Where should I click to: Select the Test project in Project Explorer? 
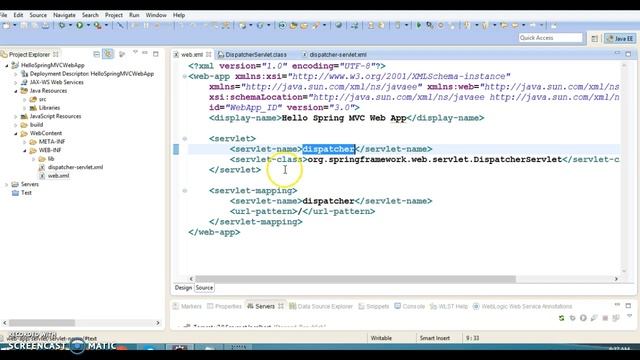(26, 193)
